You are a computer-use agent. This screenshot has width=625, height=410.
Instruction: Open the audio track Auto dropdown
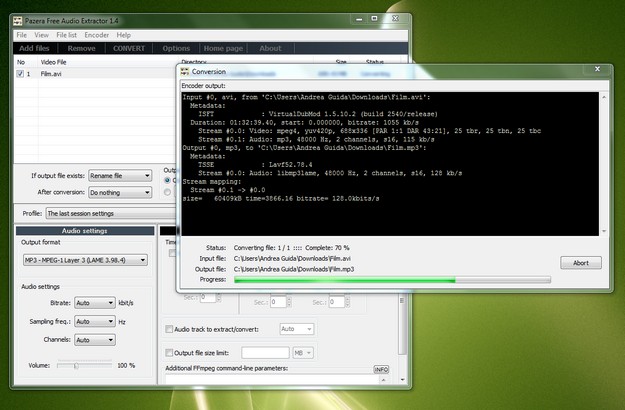point(297,329)
